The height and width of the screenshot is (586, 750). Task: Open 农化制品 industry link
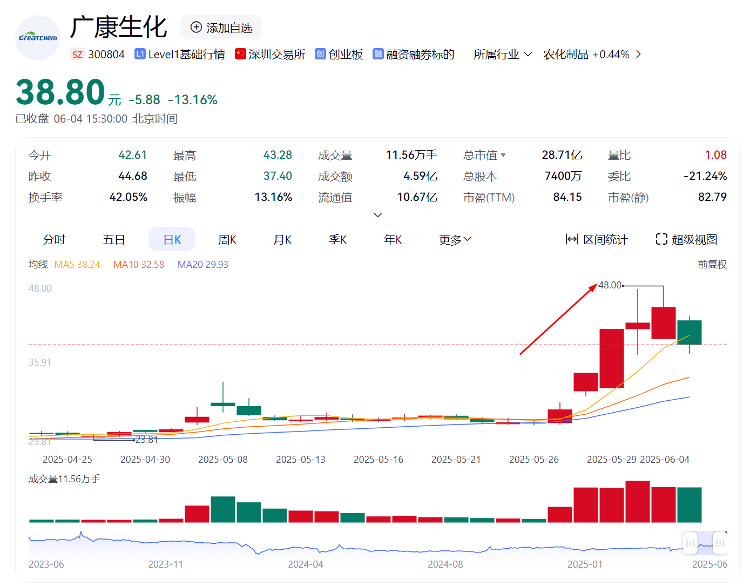565,55
